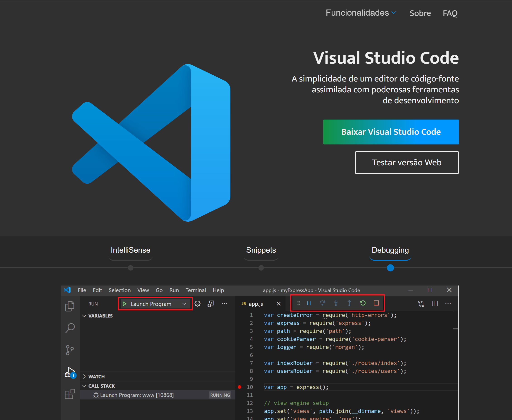
Task: Switch to the app.js editor tab
Action: 255,304
